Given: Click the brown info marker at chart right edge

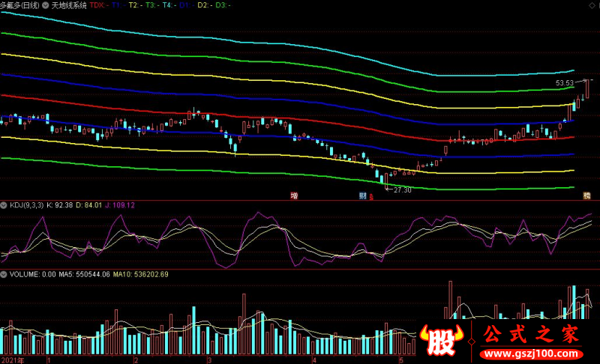Looking at the screenshot, I should coord(586,196).
